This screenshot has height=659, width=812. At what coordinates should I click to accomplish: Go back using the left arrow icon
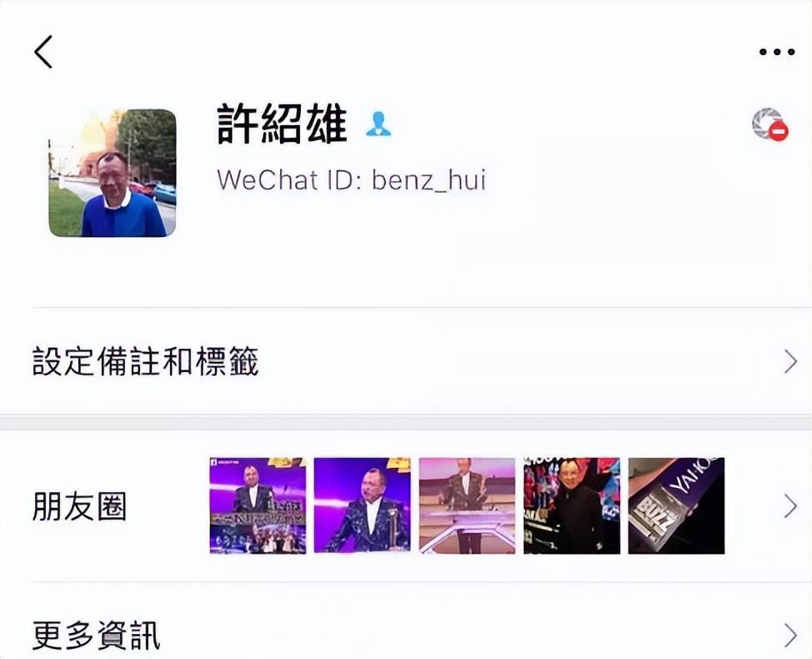click(x=43, y=52)
